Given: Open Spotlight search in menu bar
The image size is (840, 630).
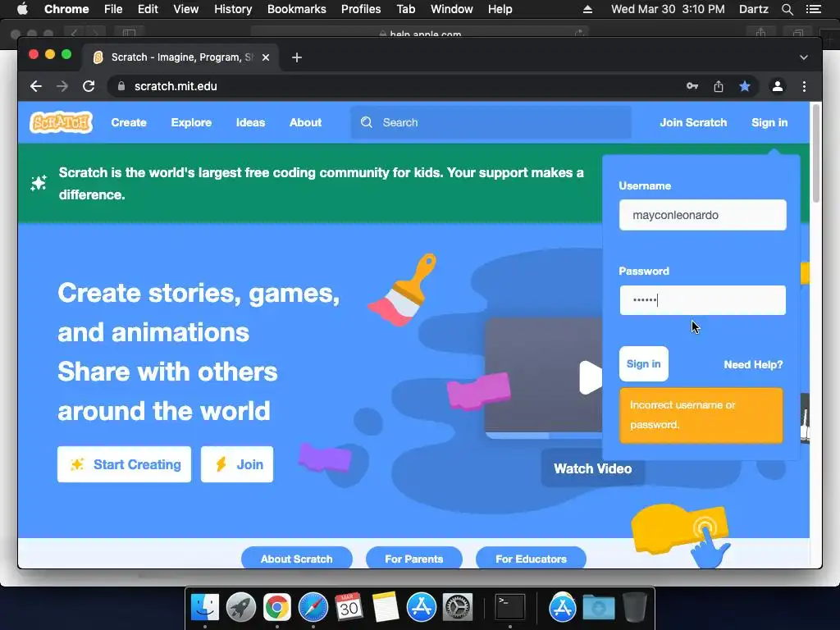Looking at the screenshot, I should pos(787,9).
